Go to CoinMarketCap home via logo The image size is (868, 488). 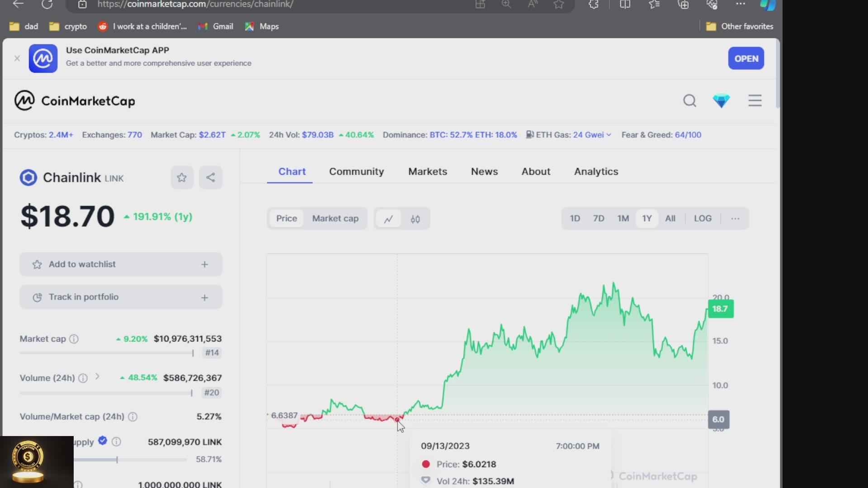[x=75, y=100]
